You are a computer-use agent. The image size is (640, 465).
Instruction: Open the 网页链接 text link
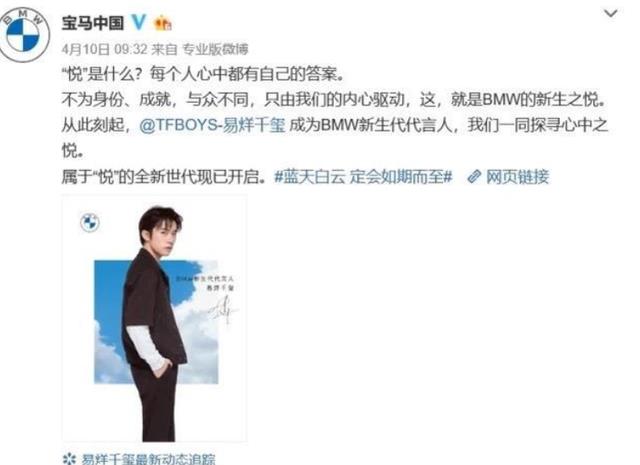click(517, 177)
